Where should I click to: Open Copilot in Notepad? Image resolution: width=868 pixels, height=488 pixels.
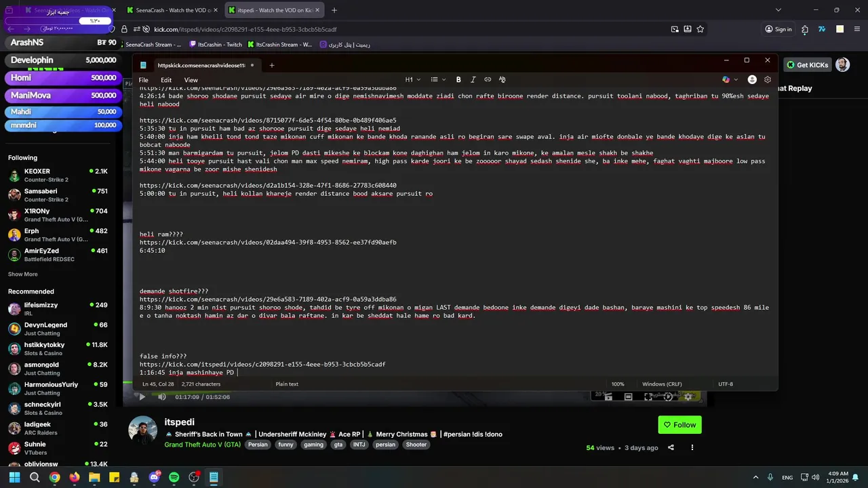pos(726,79)
